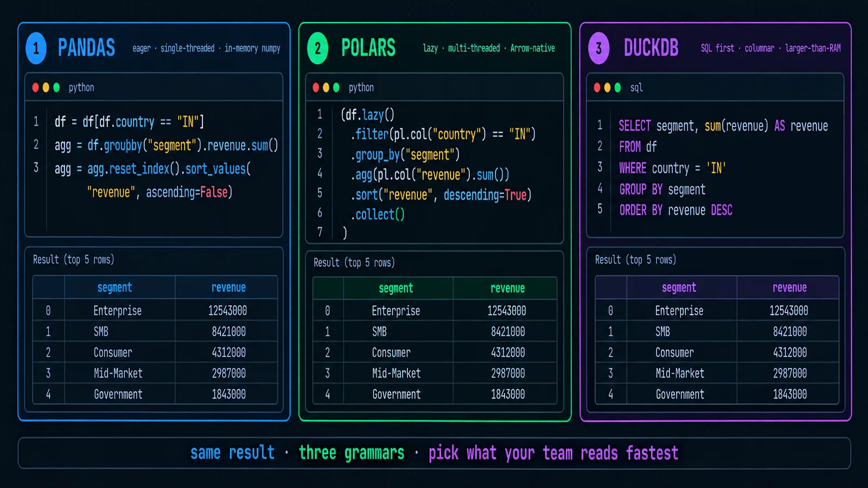The height and width of the screenshot is (488, 868).
Task: Click Pandas line with reset_index().sort_values(
Action: (x=152, y=169)
